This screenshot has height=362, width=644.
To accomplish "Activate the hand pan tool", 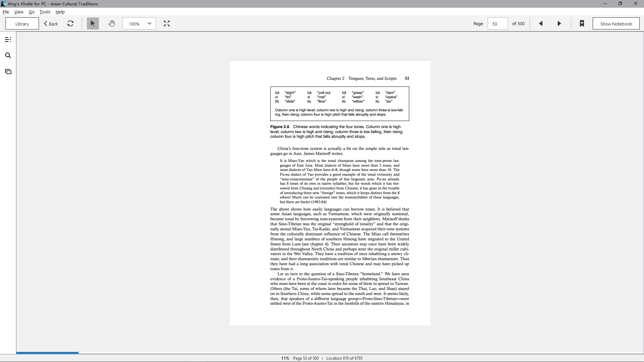I will (x=112, y=23).
